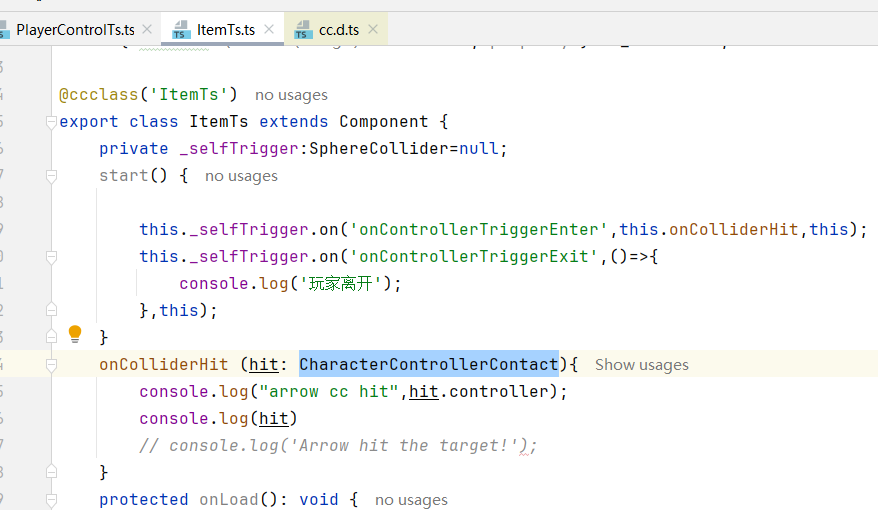Image resolution: width=878 pixels, height=510 pixels.
Task: Click no usages hint beside onLoad()
Action: (x=411, y=500)
